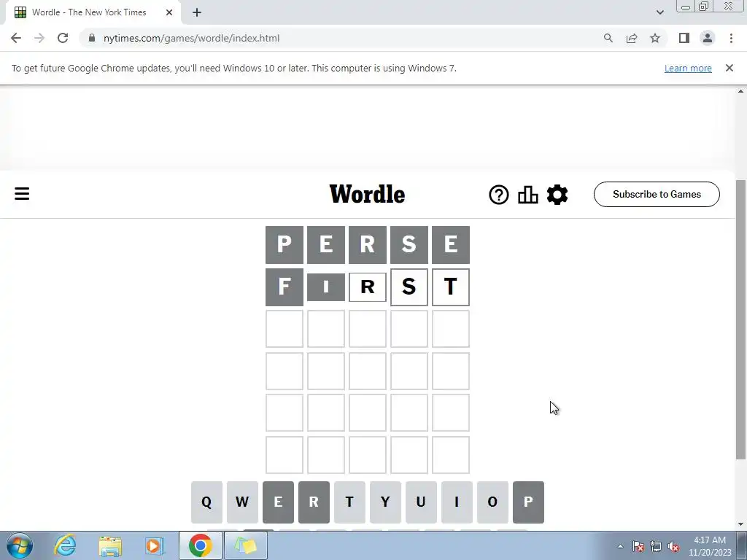Go back in browser history
The width and height of the screenshot is (747, 560).
pos(16,38)
